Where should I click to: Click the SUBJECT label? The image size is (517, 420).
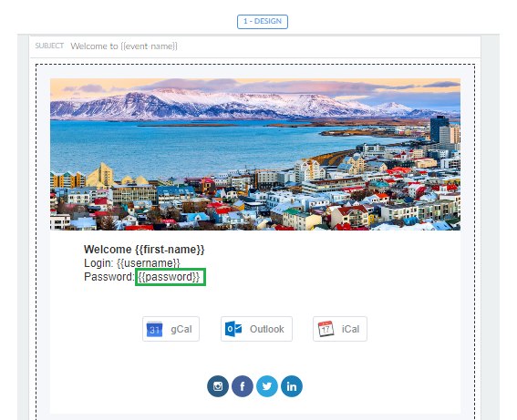[49, 46]
